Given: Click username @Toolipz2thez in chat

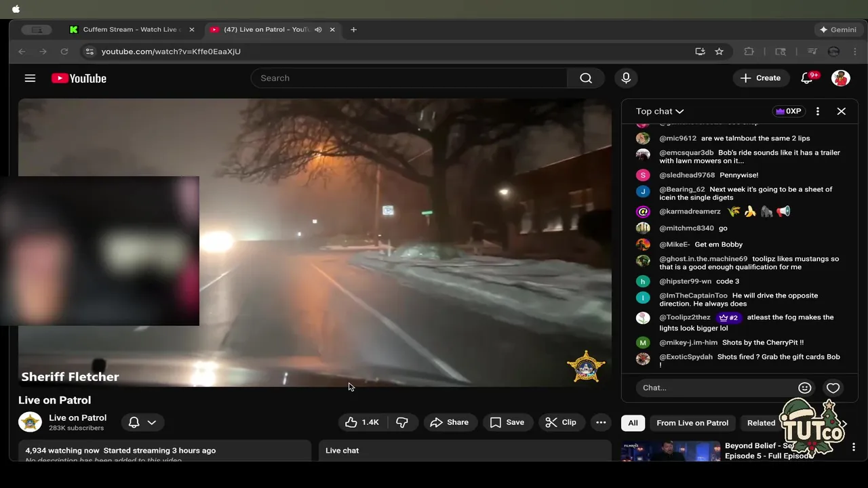Looking at the screenshot, I should click(685, 318).
